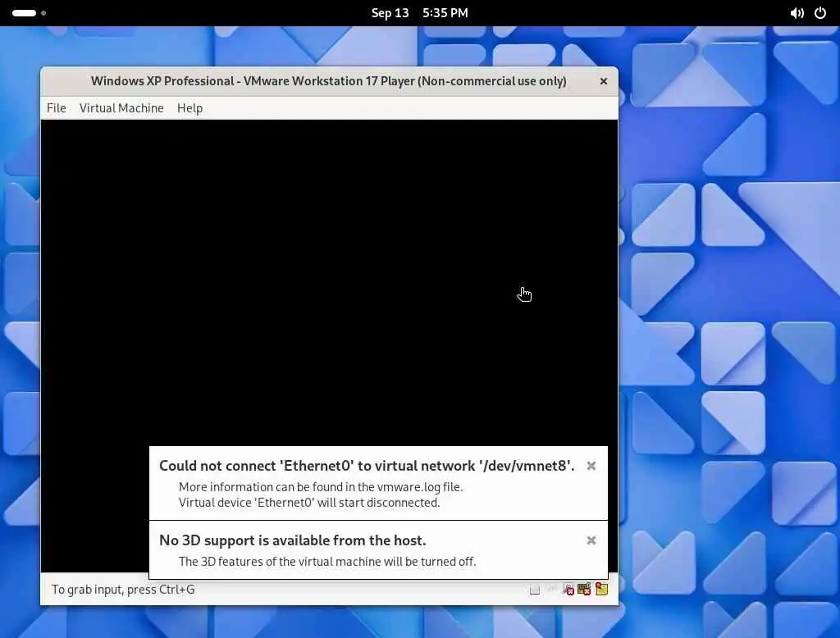The height and width of the screenshot is (638, 840).
Task: Dismiss the Ethernet0 connection error notification
Action: [x=591, y=466]
